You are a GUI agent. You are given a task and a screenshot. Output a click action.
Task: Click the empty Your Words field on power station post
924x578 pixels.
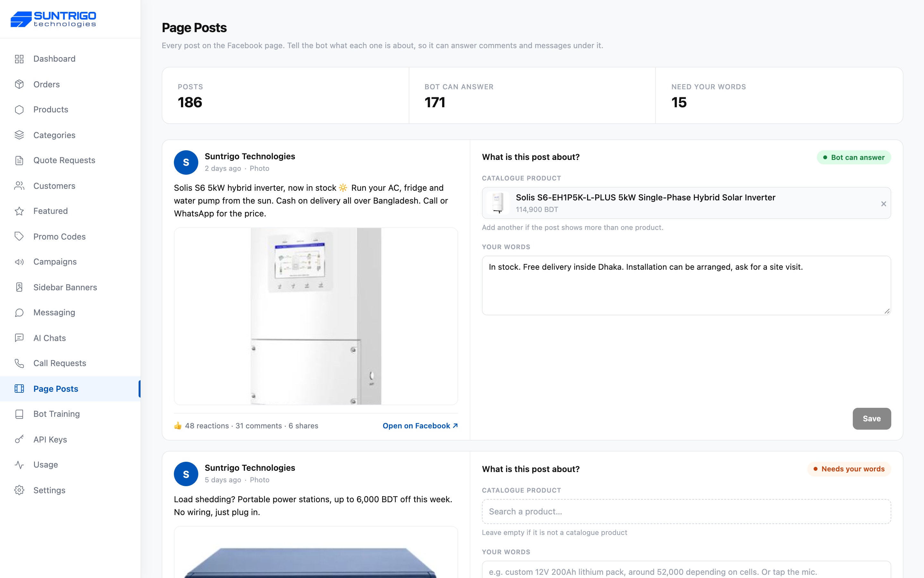coord(686,570)
